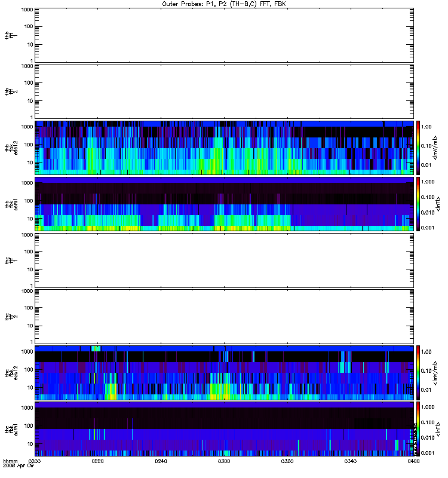Click the 'thb fff 2' y-axis label

(11, 91)
